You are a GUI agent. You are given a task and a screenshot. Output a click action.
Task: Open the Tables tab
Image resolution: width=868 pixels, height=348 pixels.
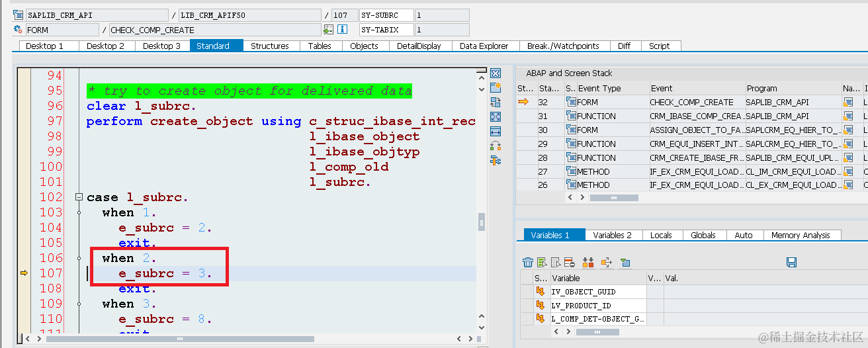(x=320, y=46)
